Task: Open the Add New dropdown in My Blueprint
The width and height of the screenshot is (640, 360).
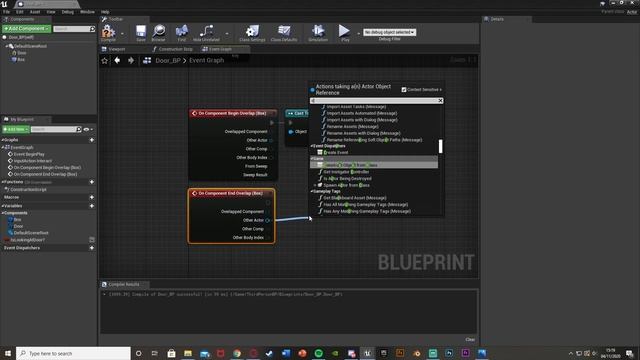Action: (x=16, y=129)
